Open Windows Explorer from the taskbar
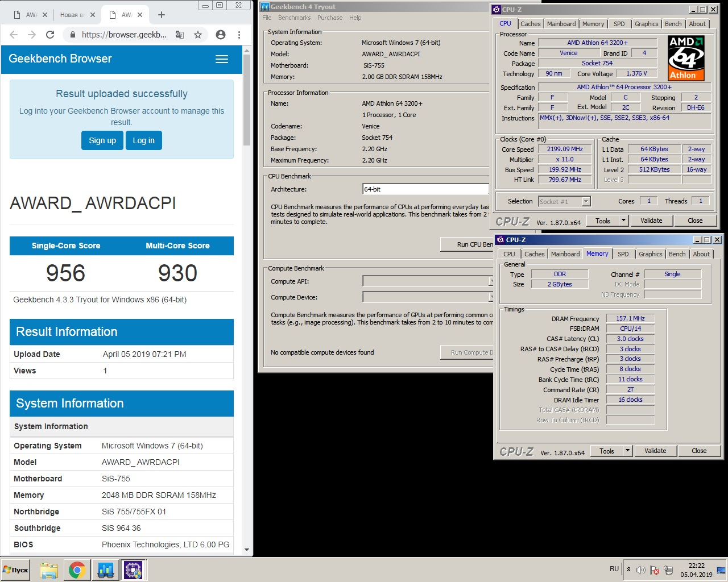Screen dimensions: 728x582 click(49, 570)
